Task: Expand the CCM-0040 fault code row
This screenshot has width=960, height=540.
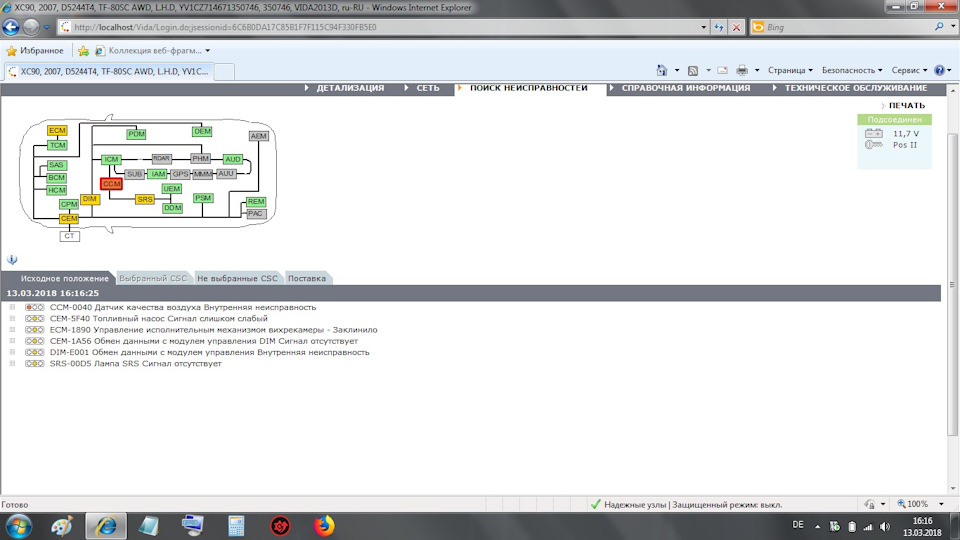Action: tap(12, 307)
